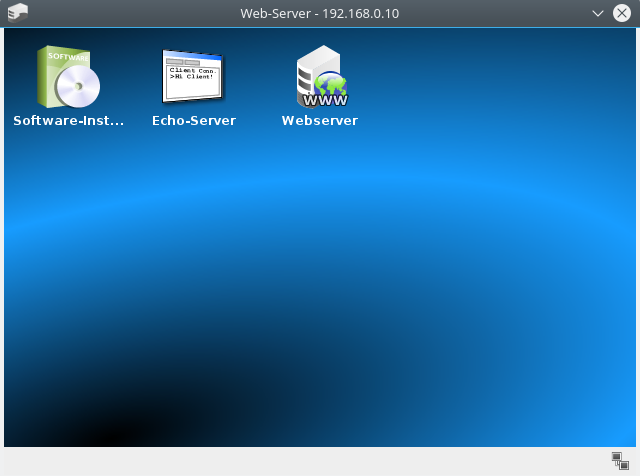640x476 pixels.
Task: Close the Web-Server window
Action: pos(620,13)
